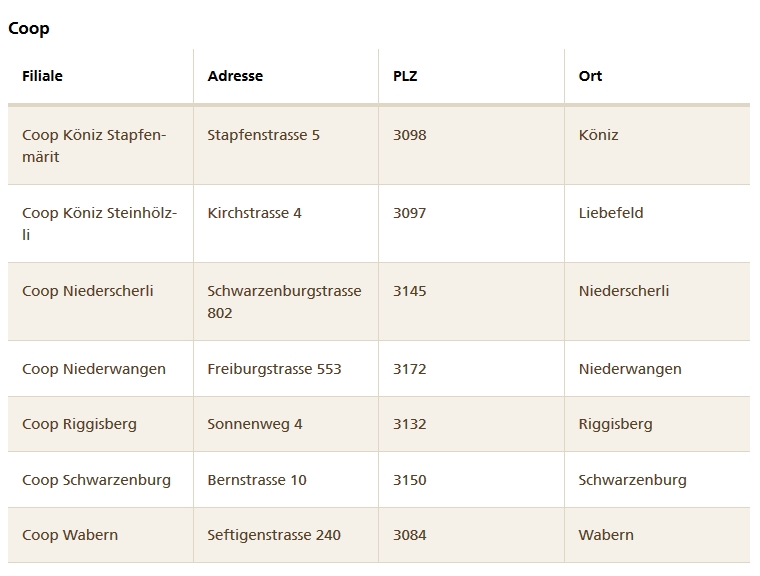Click the Ort column header
This screenshot has width=760, height=576.
590,76
